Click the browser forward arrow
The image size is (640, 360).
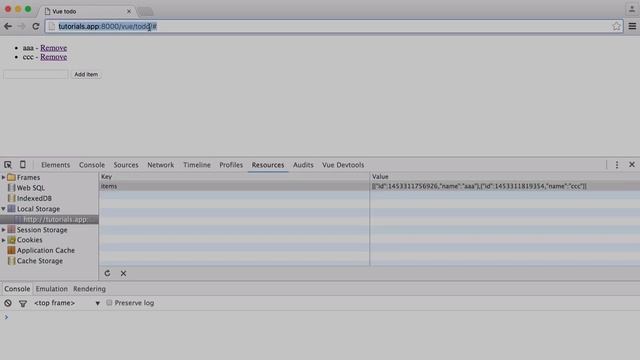point(22,26)
